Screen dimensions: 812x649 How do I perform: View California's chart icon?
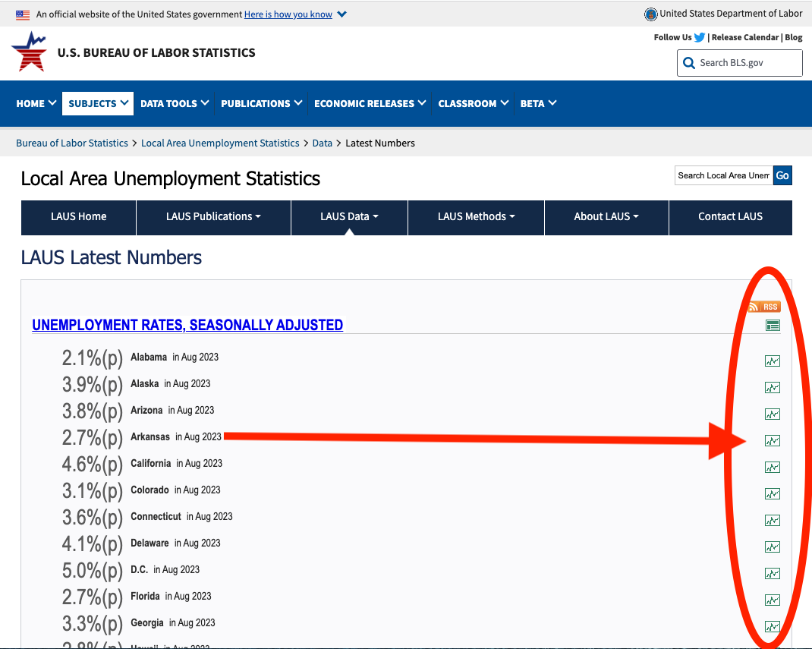click(x=772, y=468)
